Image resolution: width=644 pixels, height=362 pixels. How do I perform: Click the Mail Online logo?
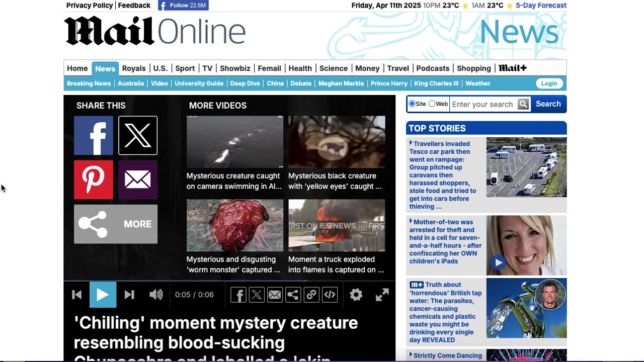[155, 31]
